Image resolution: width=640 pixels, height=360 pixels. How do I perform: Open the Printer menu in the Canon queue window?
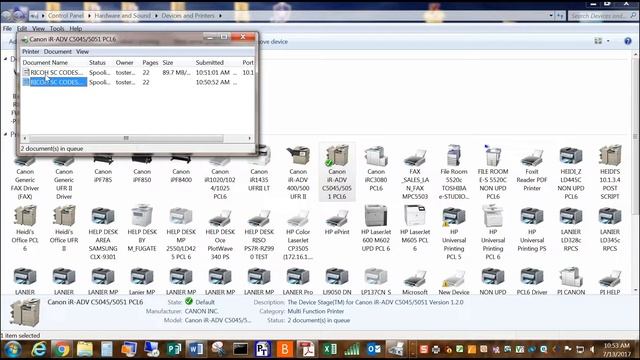pyautogui.click(x=31, y=51)
